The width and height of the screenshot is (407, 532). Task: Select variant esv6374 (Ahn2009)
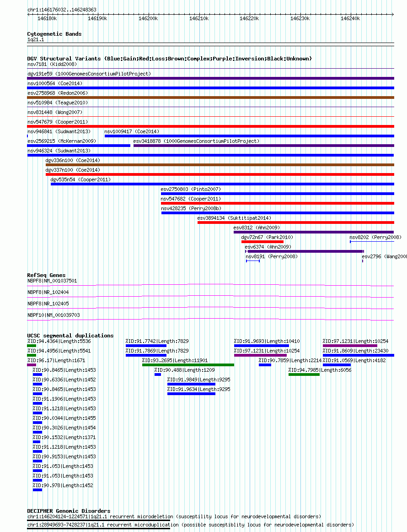click(268, 247)
